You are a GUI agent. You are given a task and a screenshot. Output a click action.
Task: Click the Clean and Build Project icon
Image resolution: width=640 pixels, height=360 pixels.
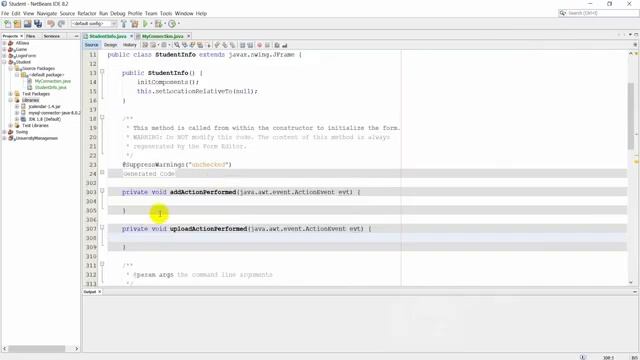(134, 24)
